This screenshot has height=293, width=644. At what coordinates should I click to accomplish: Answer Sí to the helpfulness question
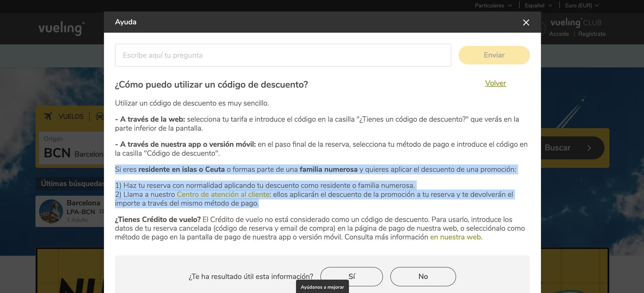[x=352, y=277]
